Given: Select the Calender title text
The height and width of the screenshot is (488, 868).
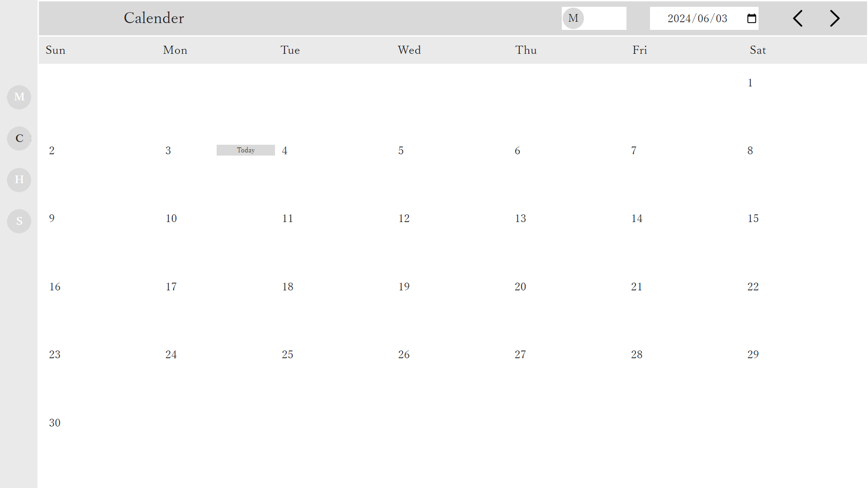Looking at the screenshot, I should point(154,18).
